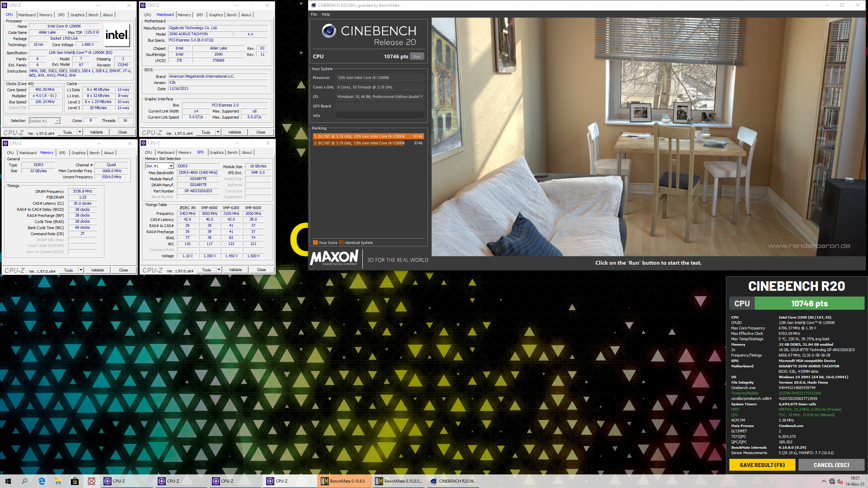The width and height of the screenshot is (868, 488).
Task: Open CPU tab in SPD CPU-Z window
Action: click(149, 152)
